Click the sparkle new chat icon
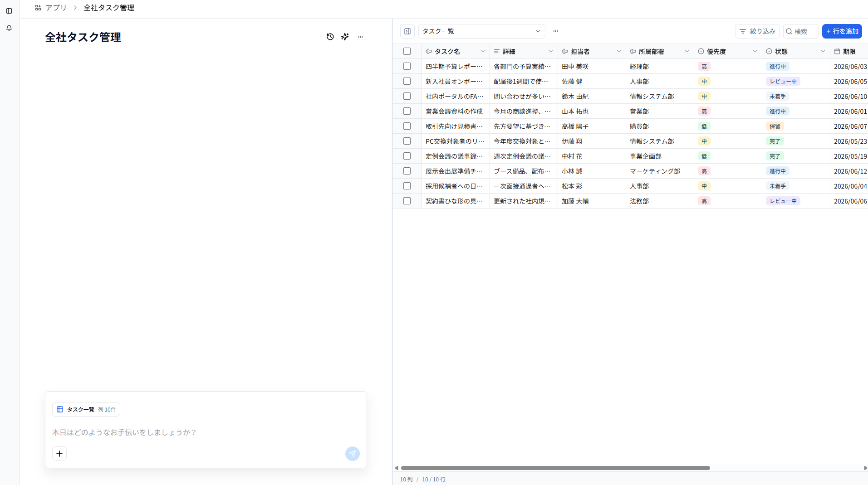Screen dimensions: 868x485 click(345, 37)
